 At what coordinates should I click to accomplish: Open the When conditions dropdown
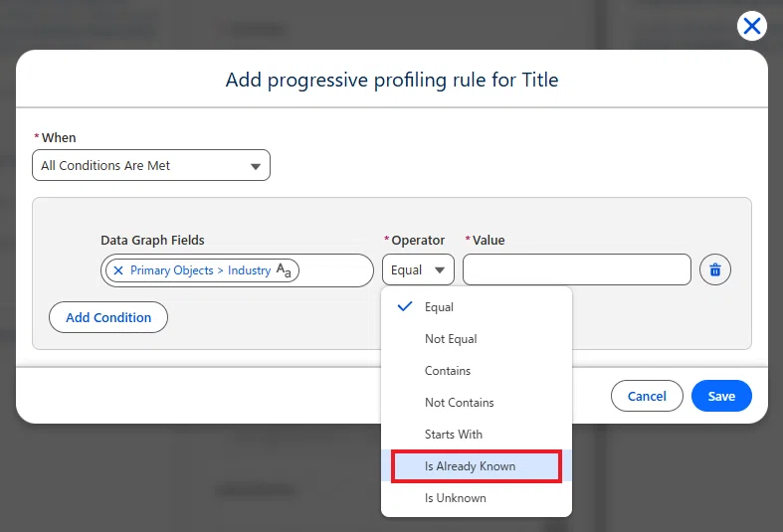(x=151, y=165)
